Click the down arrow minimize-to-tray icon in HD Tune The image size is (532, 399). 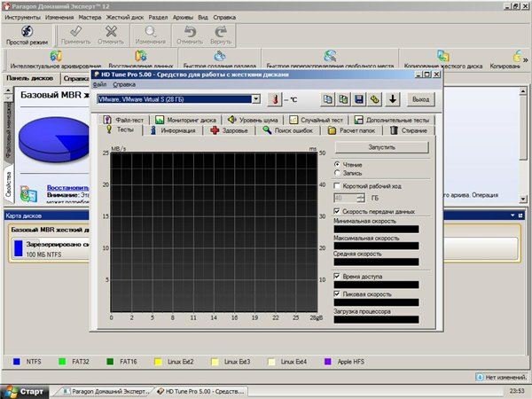pyautogui.click(x=393, y=99)
